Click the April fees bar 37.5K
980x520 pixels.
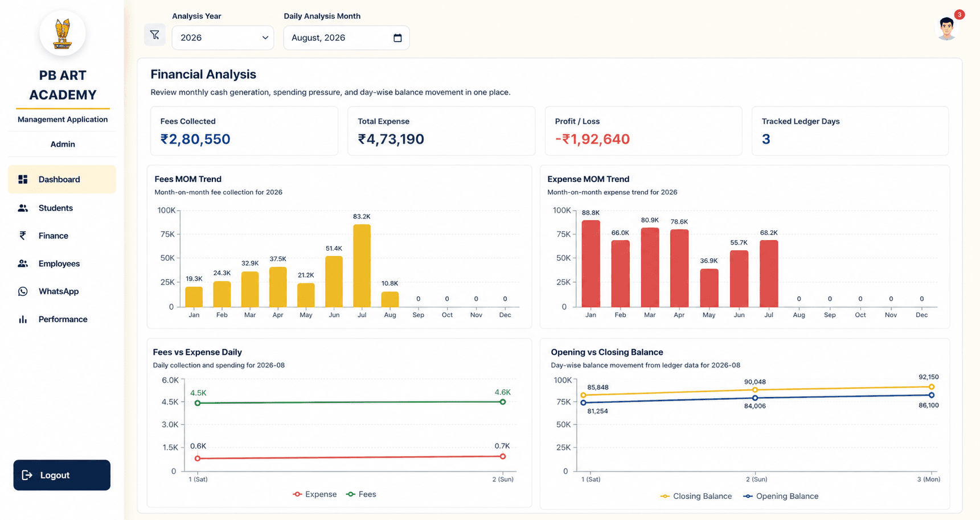tap(278, 287)
